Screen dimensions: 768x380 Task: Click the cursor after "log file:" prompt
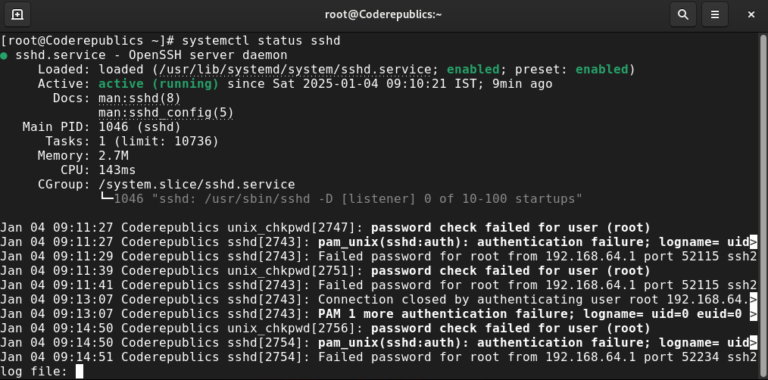79,372
